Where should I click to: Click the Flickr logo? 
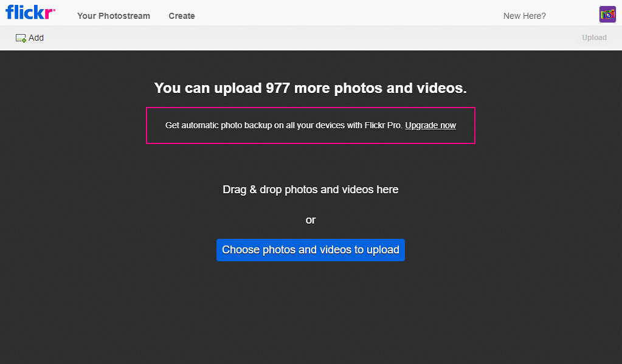pos(30,12)
